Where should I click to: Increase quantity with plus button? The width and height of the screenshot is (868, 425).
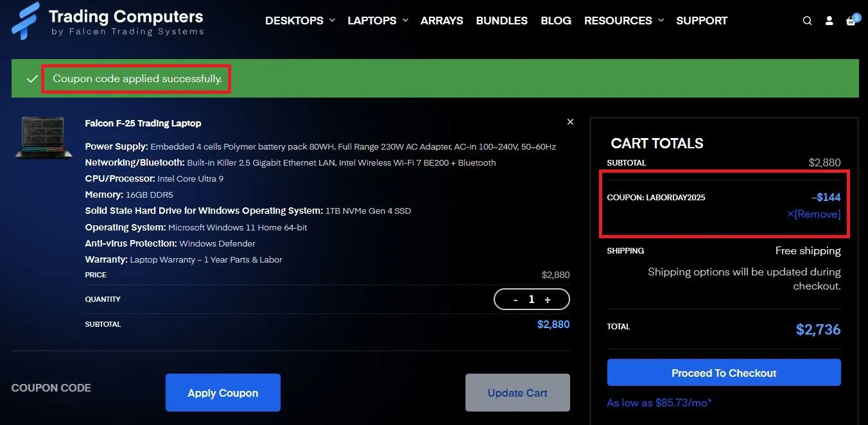[x=548, y=300]
